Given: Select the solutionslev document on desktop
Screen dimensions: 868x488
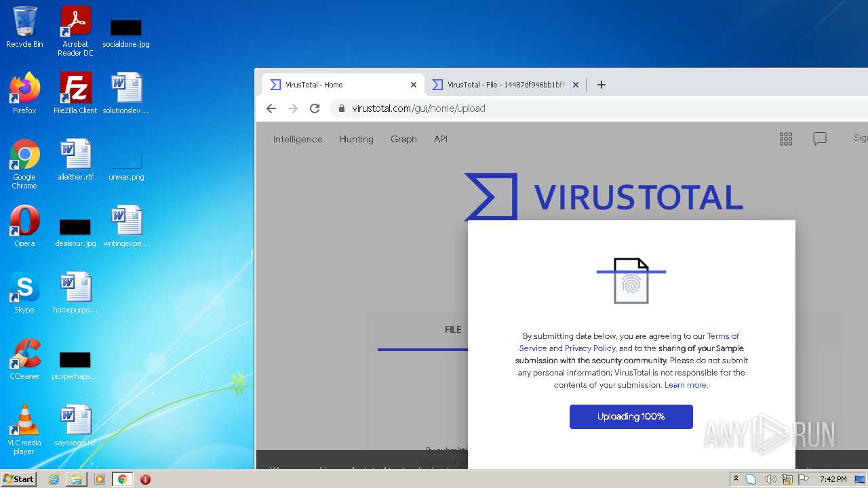Looking at the screenshot, I should coord(126,94).
